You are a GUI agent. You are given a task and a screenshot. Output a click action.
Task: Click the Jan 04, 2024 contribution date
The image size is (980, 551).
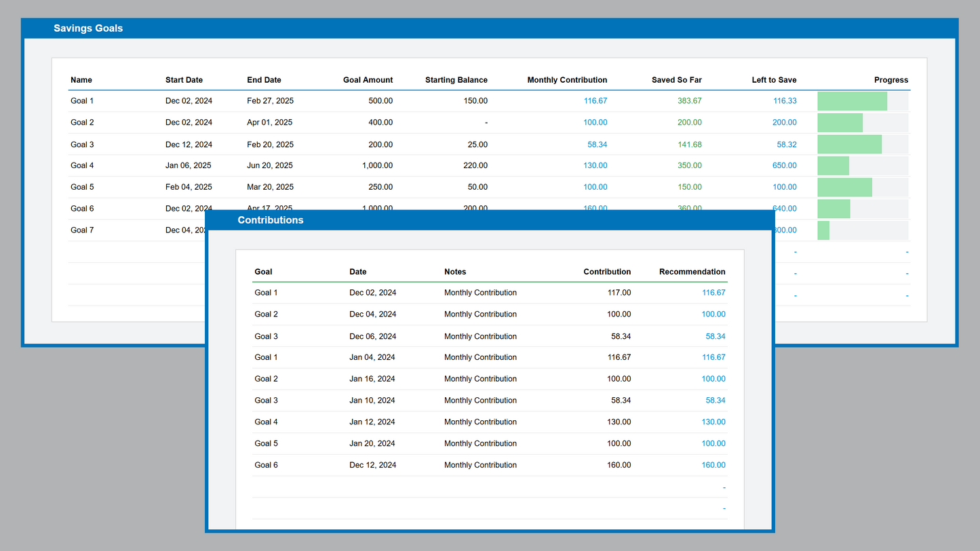(372, 357)
